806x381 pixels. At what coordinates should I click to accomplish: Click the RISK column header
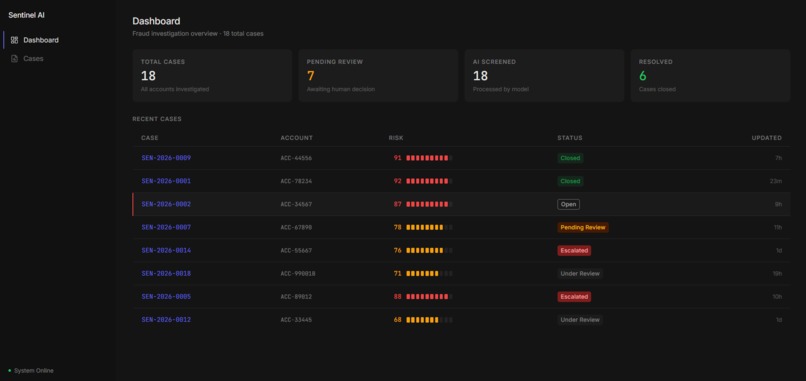point(396,138)
